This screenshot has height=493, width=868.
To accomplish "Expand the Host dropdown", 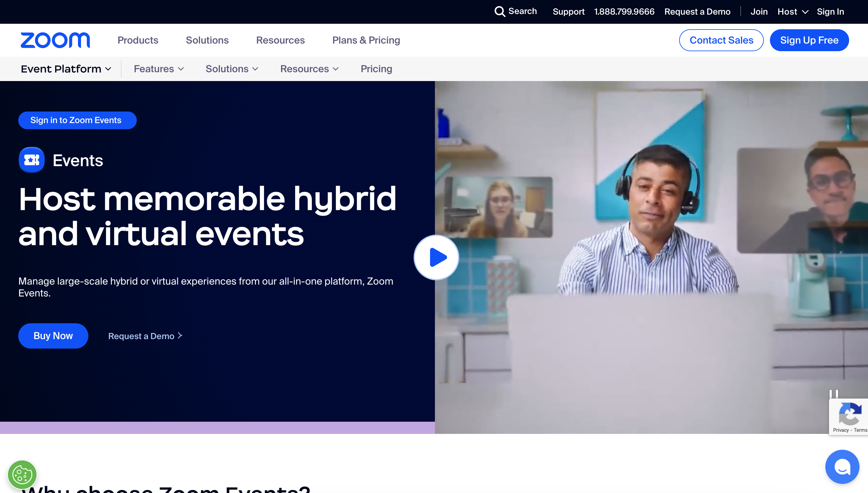I will (x=792, y=12).
